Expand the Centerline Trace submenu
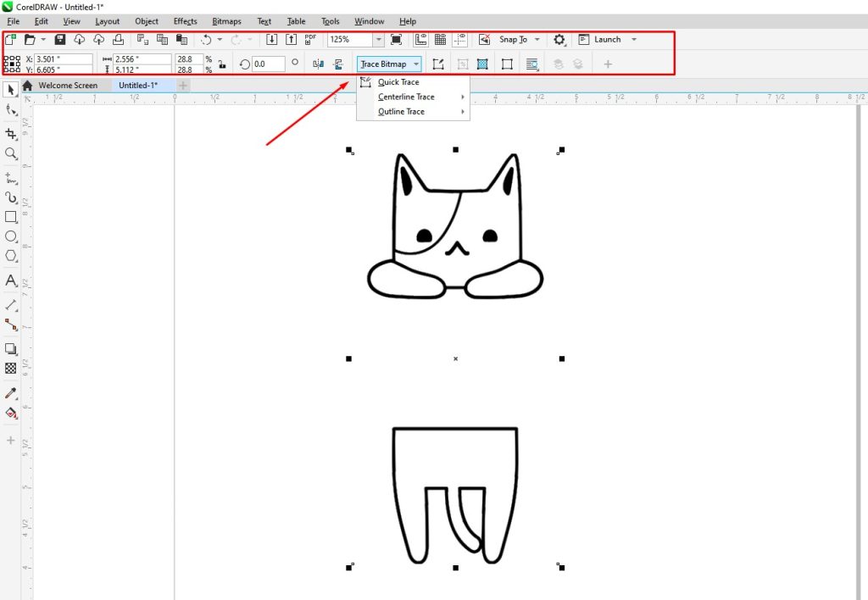The width and height of the screenshot is (868, 600). coord(413,97)
